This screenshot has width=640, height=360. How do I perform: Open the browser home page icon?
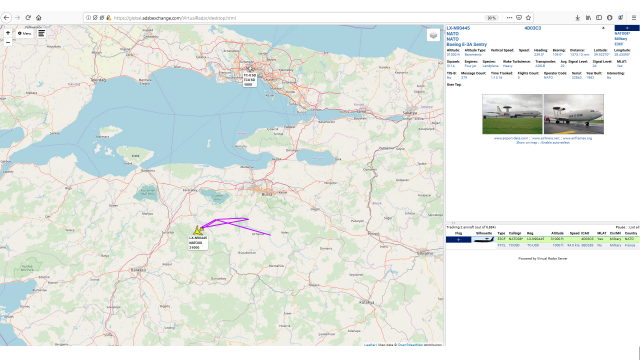(x=39, y=18)
